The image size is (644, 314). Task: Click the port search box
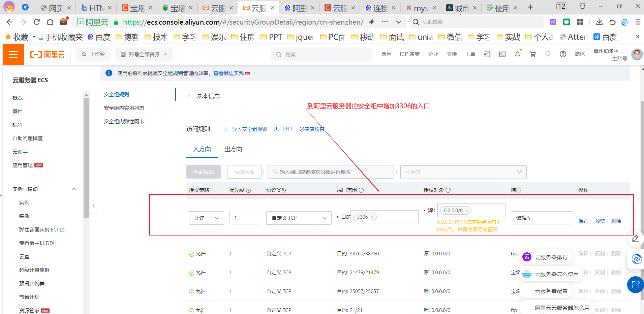coord(331,172)
